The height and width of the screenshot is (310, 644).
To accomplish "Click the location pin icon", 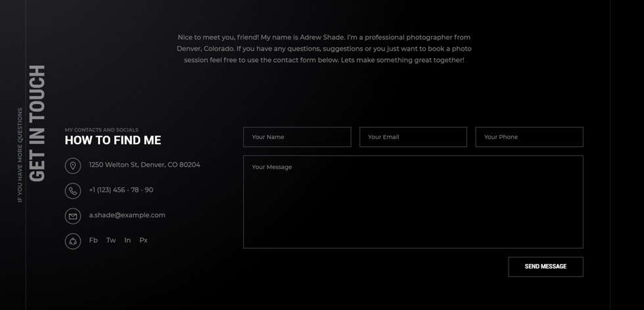I will tap(73, 166).
